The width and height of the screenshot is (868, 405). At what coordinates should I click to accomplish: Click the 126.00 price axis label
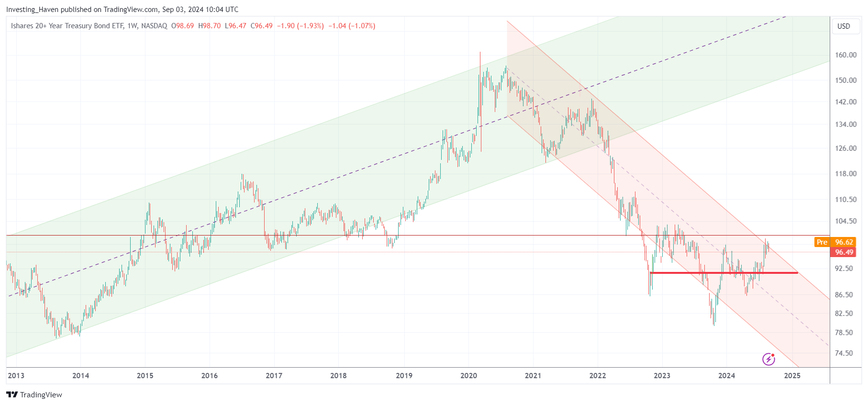846,148
